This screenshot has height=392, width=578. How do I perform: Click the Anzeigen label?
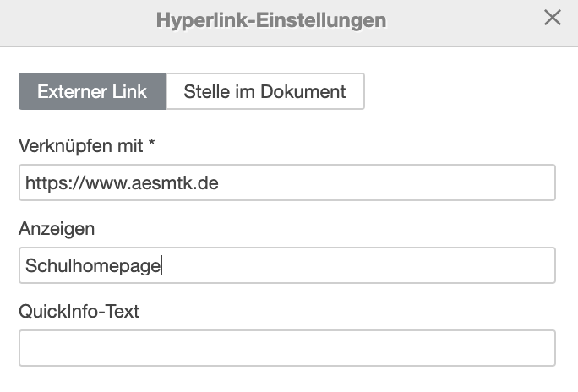(x=56, y=229)
